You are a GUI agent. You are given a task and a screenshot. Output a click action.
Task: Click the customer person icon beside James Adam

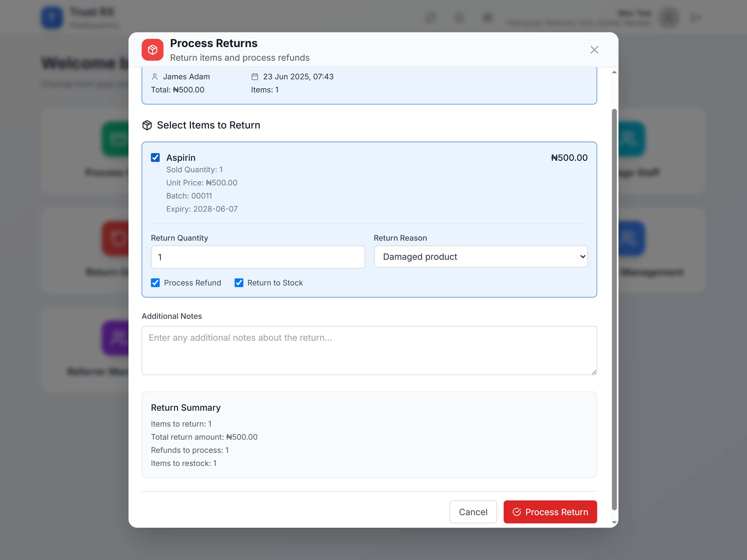coord(155,77)
